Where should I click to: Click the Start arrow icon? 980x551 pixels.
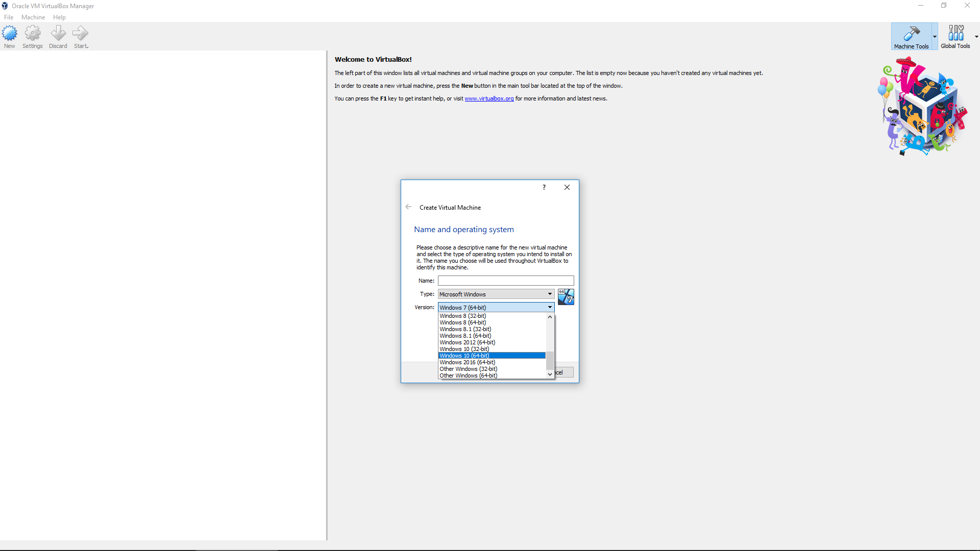click(x=81, y=34)
